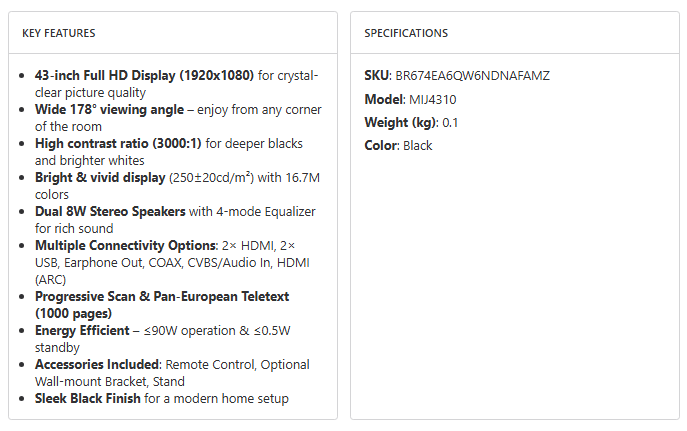Click the Multiple Connectivity Options feature
The height and width of the screenshot is (431, 687).
tap(125, 245)
